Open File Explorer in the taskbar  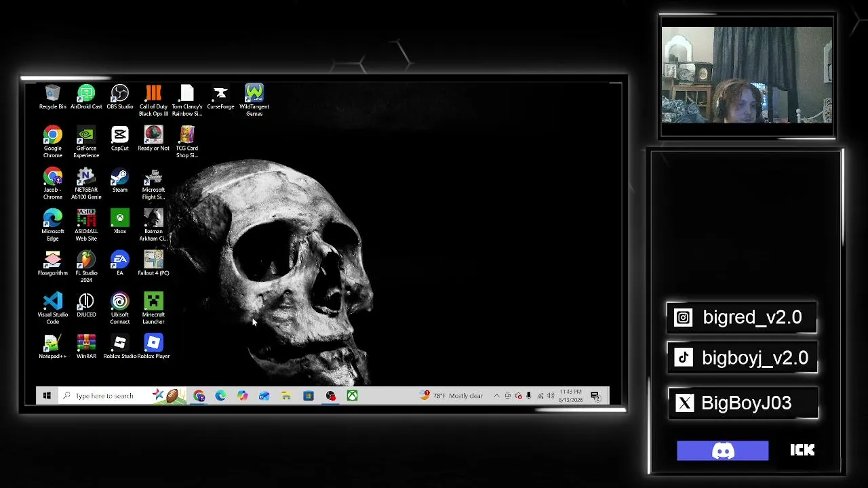point(286,396)
